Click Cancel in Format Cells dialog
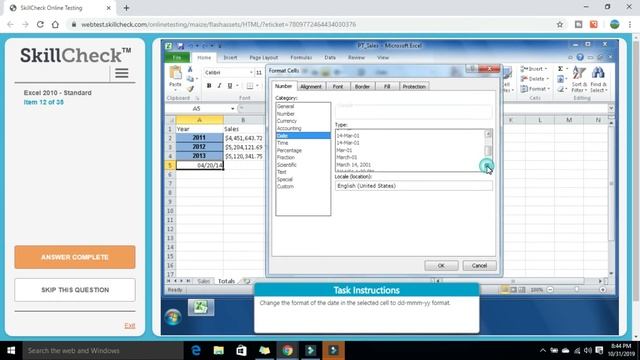 pyautogui.click(x=479, y=266)
